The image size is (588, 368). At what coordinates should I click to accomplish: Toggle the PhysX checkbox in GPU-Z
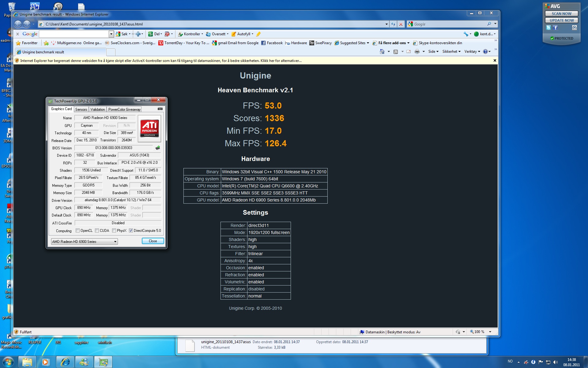tap(114, 231)
